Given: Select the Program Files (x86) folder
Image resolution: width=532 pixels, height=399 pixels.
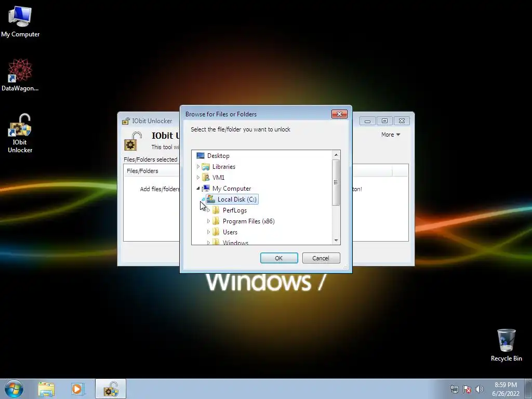Looking at the screenshot, I should click(x=248, y=221).
